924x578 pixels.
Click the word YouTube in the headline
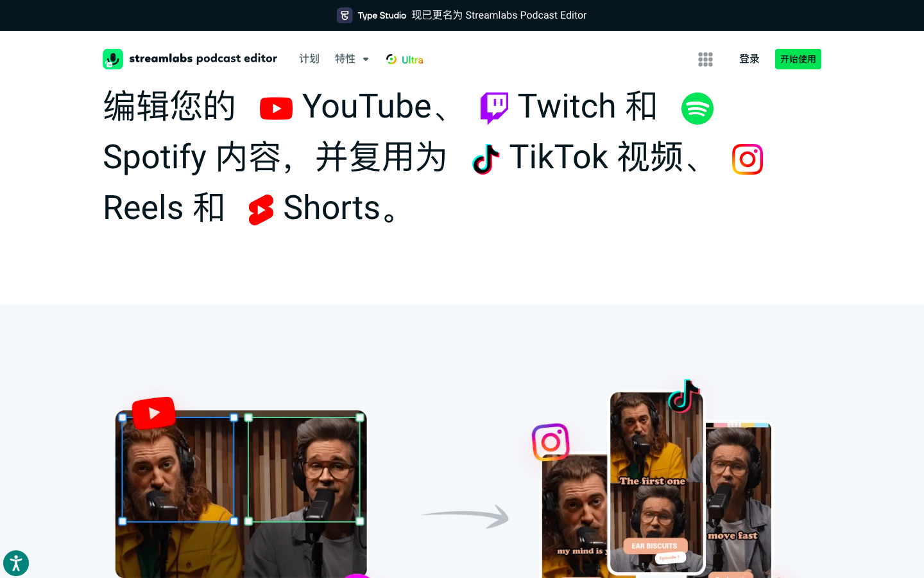pos(367,106)
